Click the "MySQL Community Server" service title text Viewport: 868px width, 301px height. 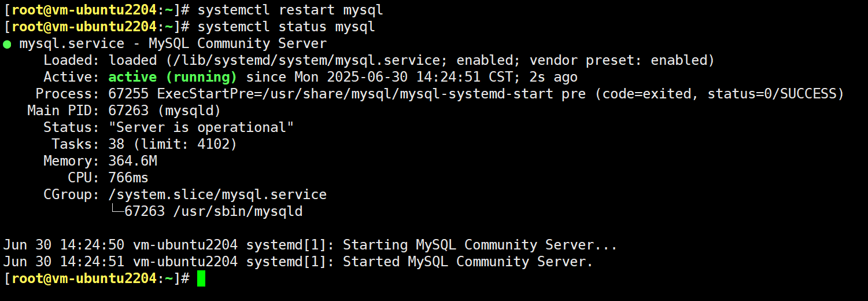coord(238,43)
